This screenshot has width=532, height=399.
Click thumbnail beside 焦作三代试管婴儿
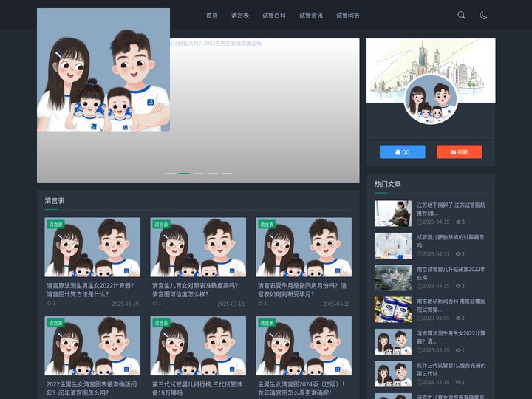point(393,374)
